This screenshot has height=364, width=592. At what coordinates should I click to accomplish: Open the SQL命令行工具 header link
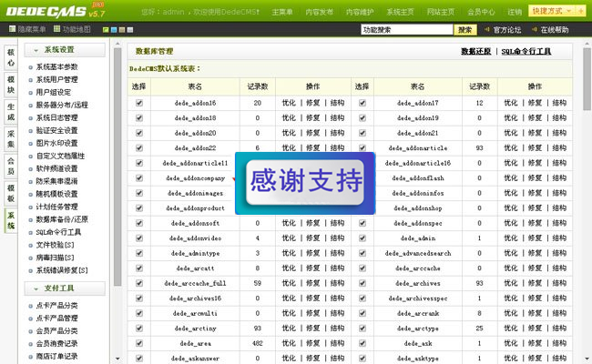click(526, 51)
